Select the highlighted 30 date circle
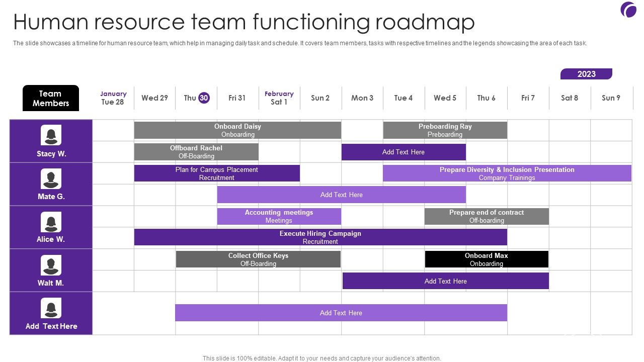Viewport: 644px width, 362px height. (x=204, y=98)
